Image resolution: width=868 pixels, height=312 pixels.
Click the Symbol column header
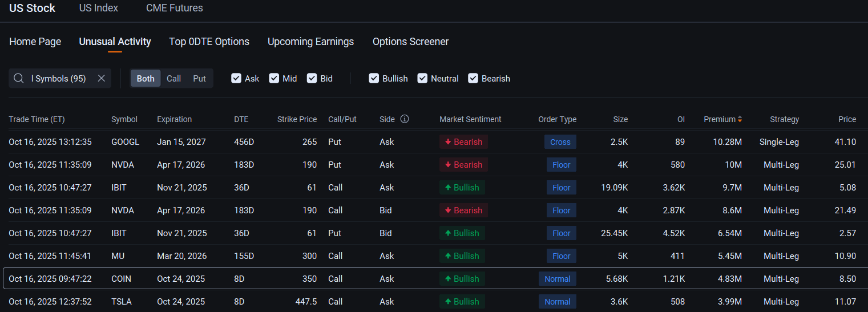tap(124, 119)
